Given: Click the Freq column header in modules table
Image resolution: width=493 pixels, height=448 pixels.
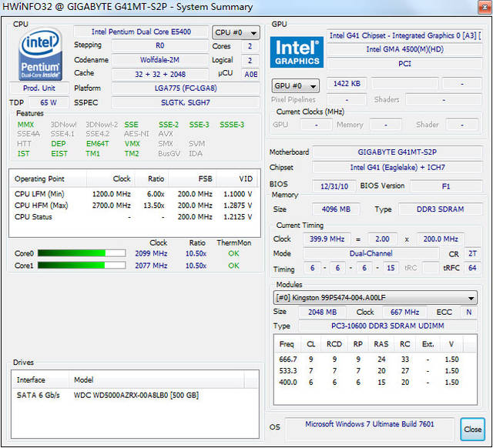Looking at the screenshot, I should (287, 344).
